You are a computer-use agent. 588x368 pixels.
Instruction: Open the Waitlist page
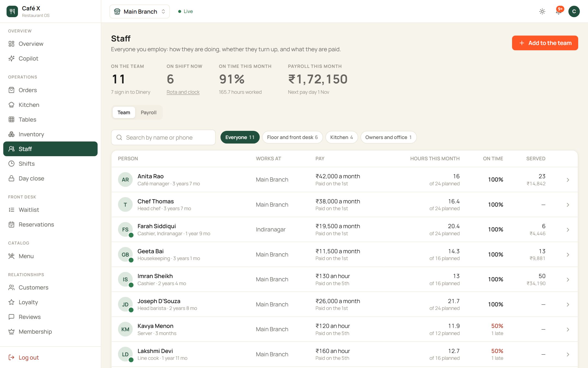[x=50, y=210]
